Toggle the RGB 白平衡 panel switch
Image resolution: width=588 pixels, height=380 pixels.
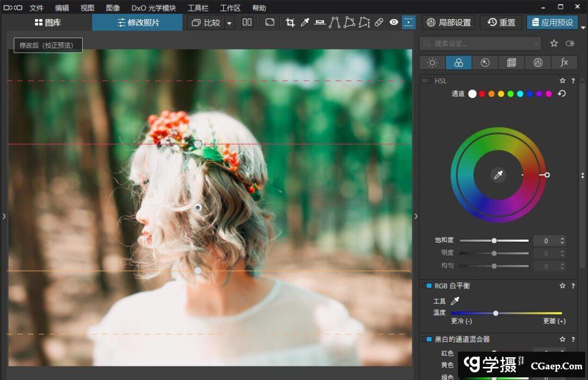[427, 286]
